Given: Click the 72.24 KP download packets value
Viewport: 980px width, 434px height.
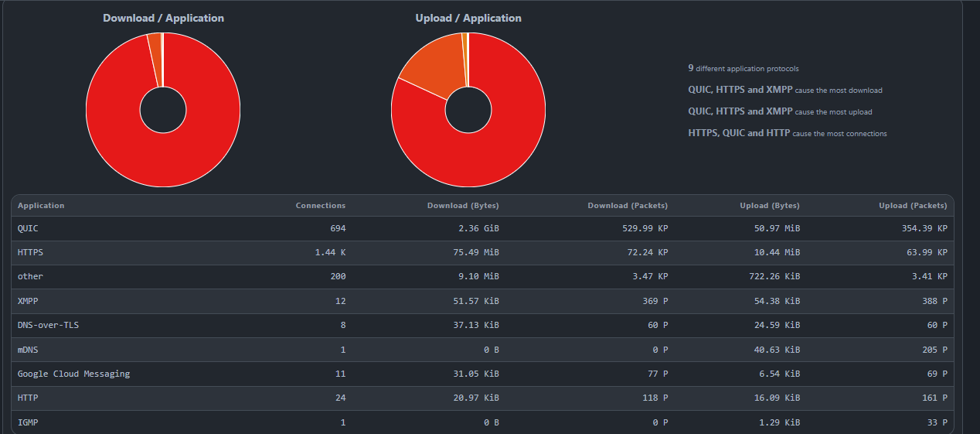Looking at the screenshot, I should click(x=648, y=253).
